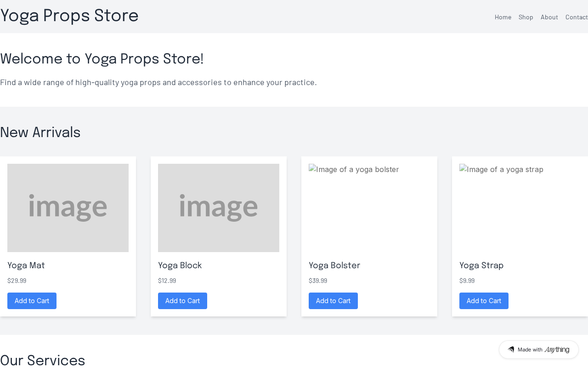Select the Yoga Mat product title
The height and width of the screenshot is (368, 588).
coord(26,265)
